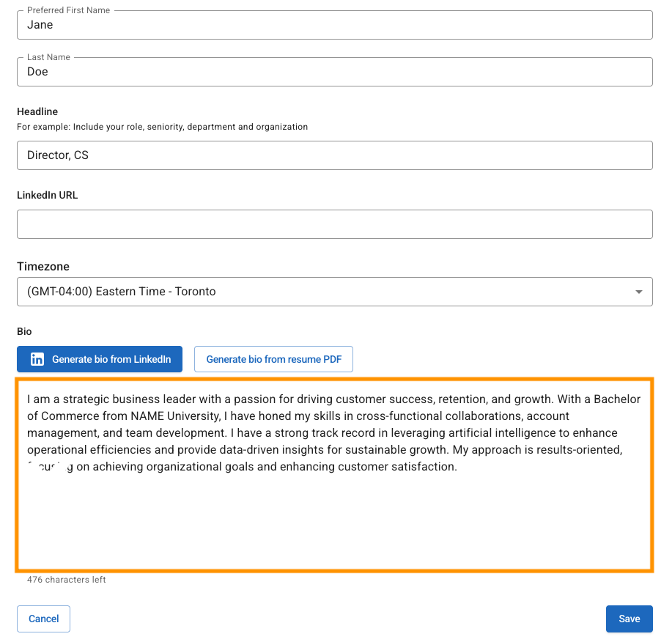Click the LinkedIn logo icon
The width and height of the screenshot is (672, 642).
[x=37, y=359]
